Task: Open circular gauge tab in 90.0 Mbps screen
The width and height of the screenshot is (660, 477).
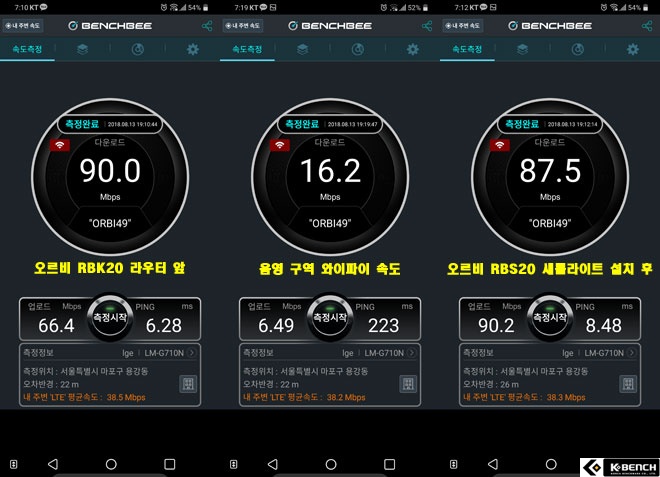Action: (x=138, y=49)
